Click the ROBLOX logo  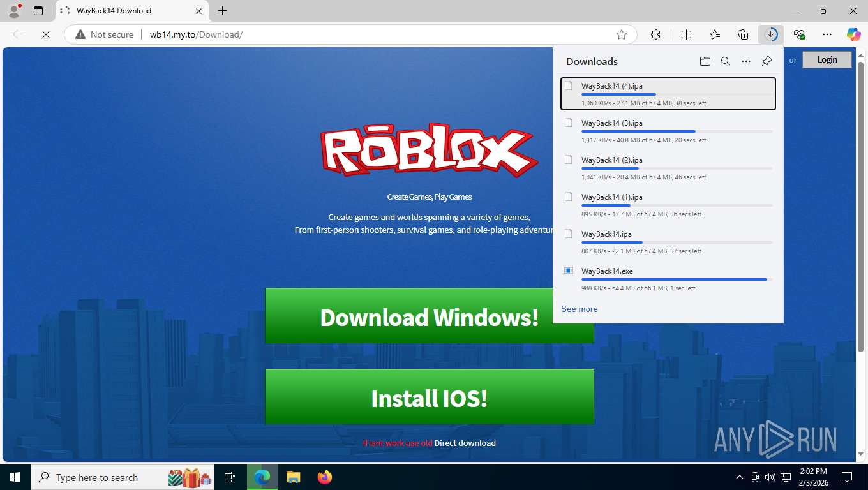coord(428,149)
